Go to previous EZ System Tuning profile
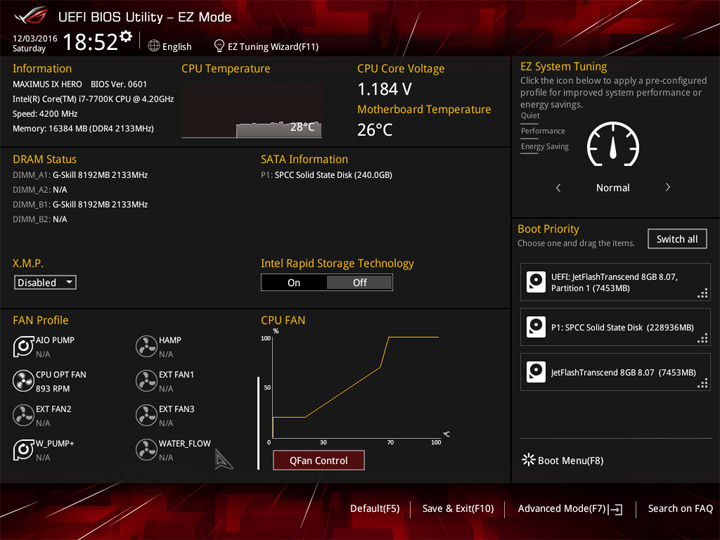 pyautogui.click(x=558, y=187)
